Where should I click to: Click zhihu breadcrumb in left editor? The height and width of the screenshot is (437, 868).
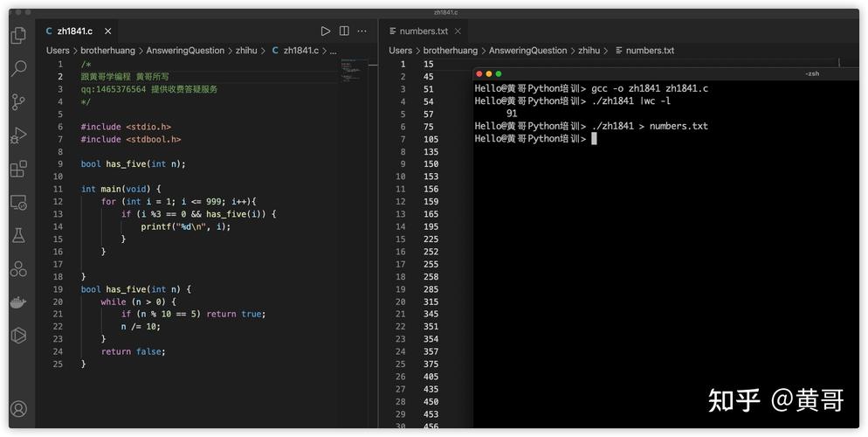(x=246, y=51)
